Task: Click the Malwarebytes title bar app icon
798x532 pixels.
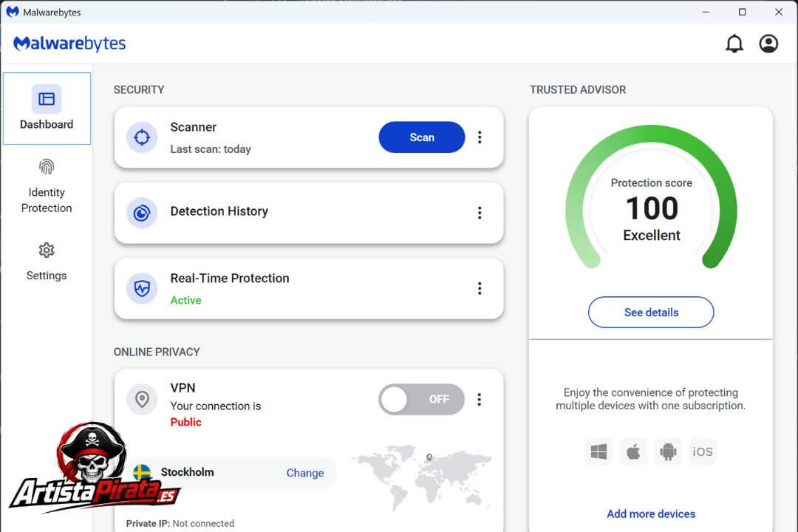Action: [x=13, y=12]
